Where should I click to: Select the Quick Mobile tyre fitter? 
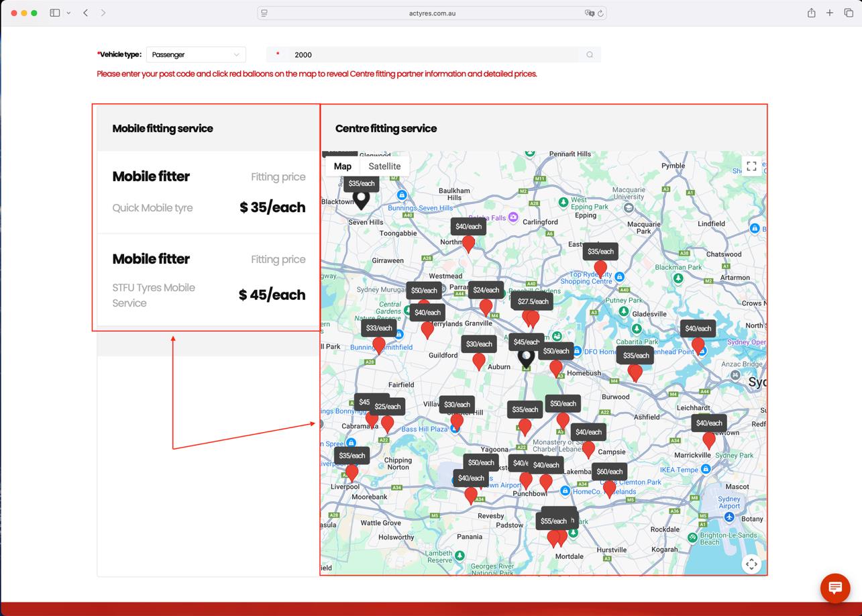point(208,193)
